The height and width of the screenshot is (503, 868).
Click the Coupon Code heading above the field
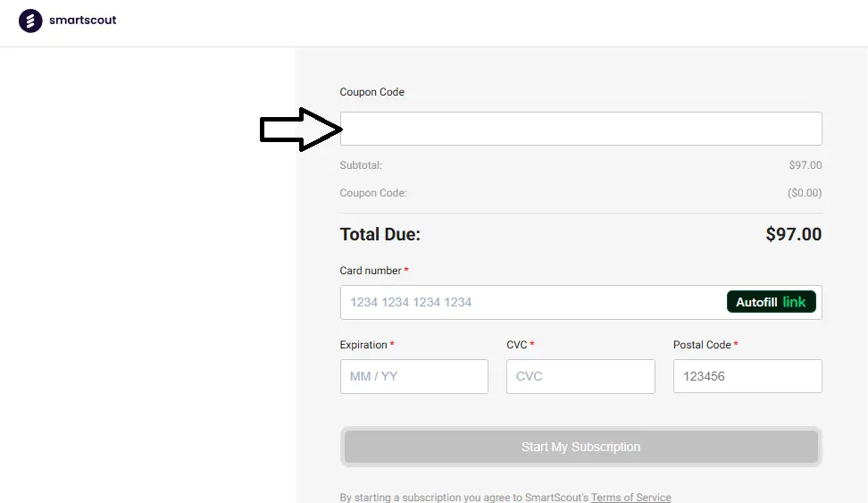(372, 92)
